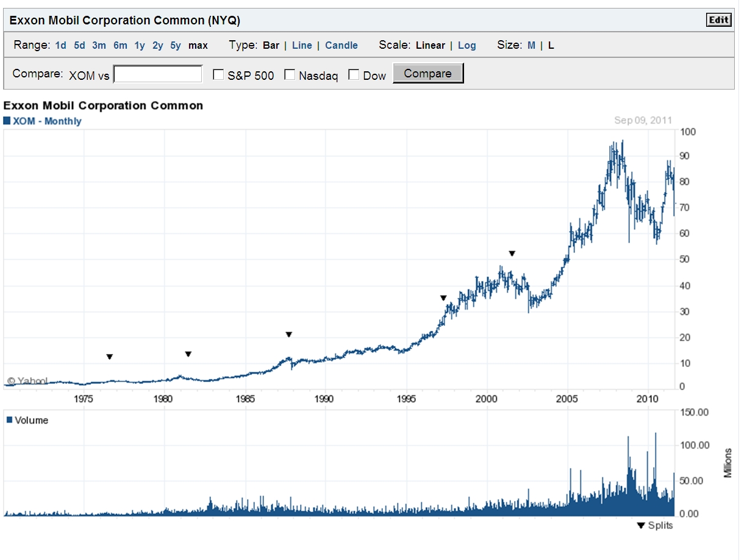Viewport: 747px width, 560px height.
Task: Click the 2005 x-axis label
Action: coord(568,399)
